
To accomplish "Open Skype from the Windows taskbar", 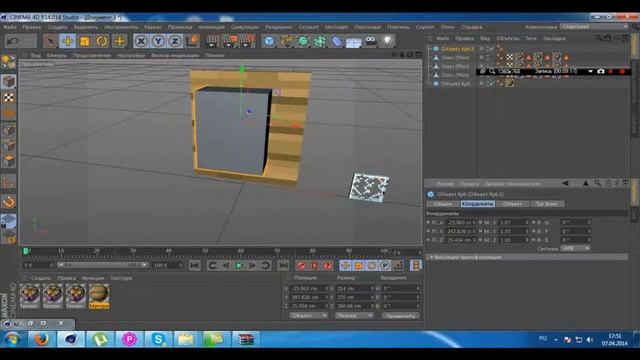I will 158,339.
